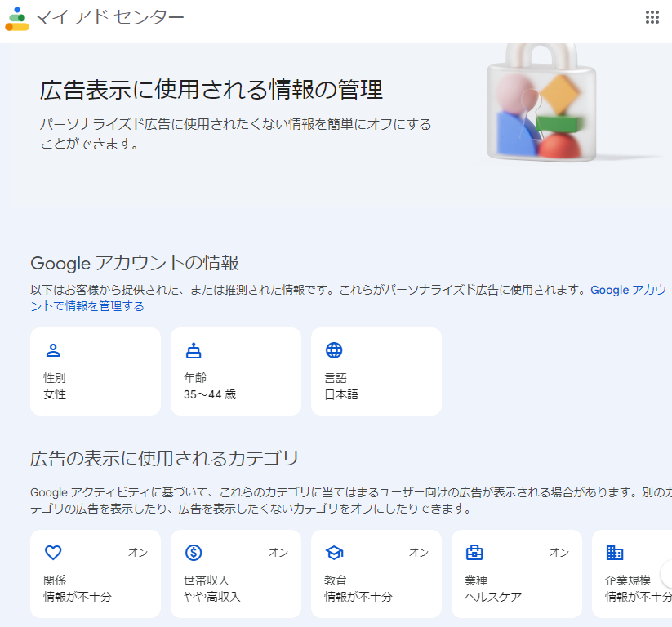Toggle the 教育 category オン switch
The image size is (672, 627).
(x=419, y=553)
